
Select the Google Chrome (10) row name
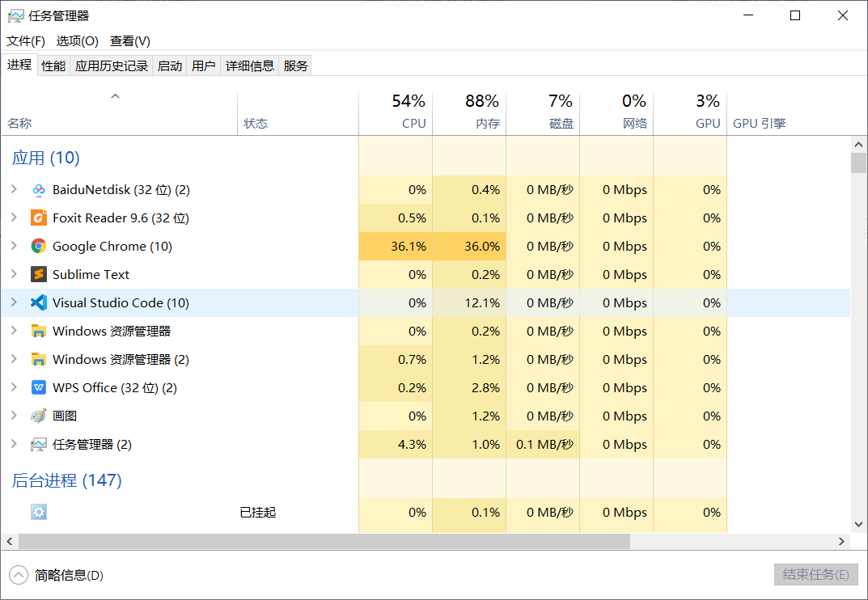[x=112, y=247]
